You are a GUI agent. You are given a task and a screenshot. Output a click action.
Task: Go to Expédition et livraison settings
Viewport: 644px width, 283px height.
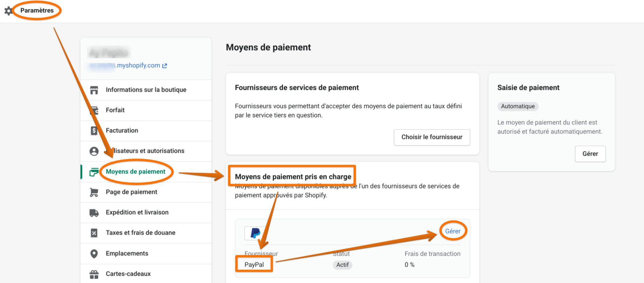[x=137, y=212]
